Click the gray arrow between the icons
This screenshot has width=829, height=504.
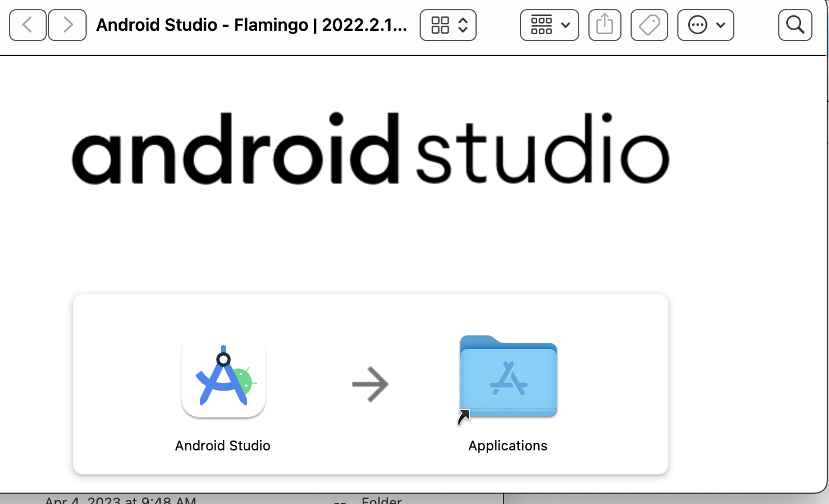370,384
